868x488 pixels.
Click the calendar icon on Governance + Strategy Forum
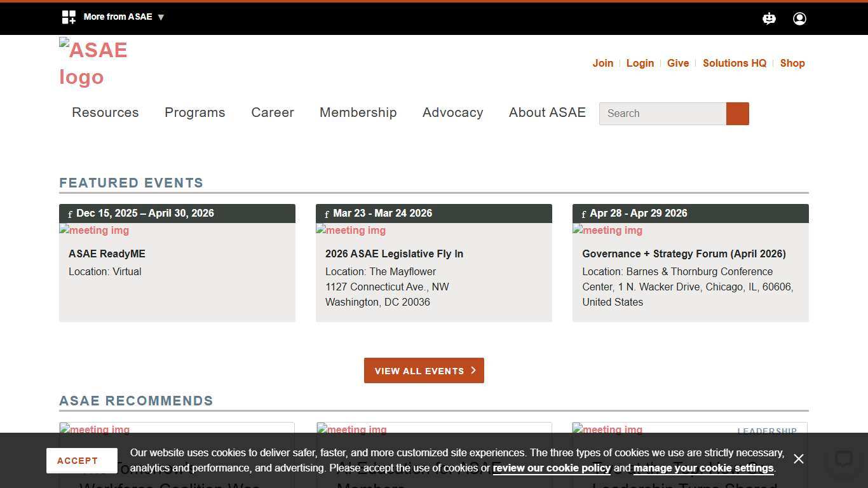pyautogui.click(x=583, y=213)
